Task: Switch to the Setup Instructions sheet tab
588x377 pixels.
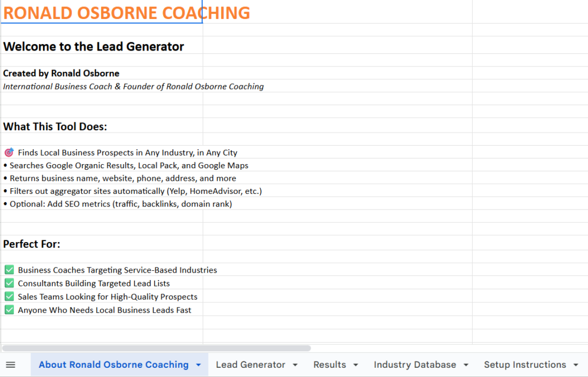Action: (x=524, y=364)
